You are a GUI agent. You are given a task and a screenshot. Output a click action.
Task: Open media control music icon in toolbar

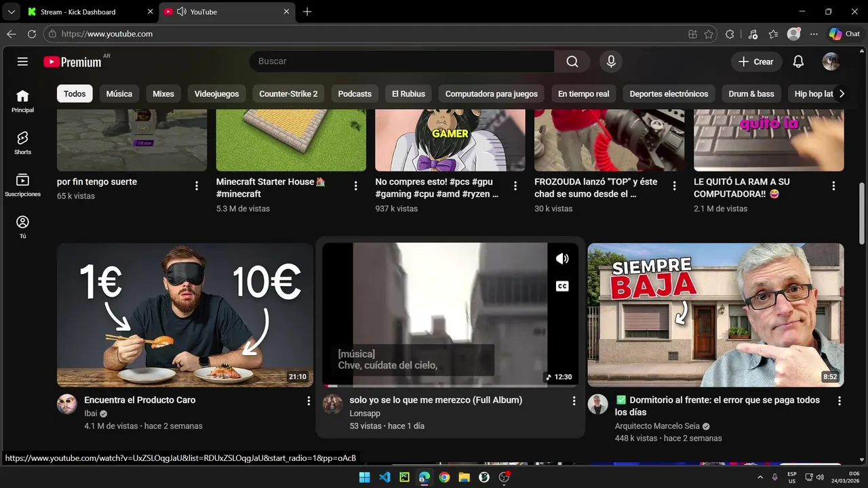[x=753, y=34]
